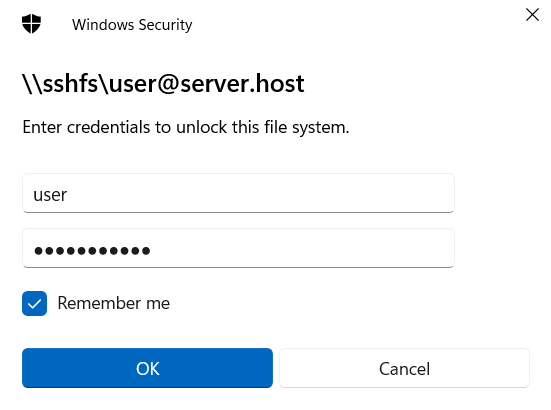Click the server.host part of the heading
This screenshot has height=410, width=551.
(x=242, y=84)
